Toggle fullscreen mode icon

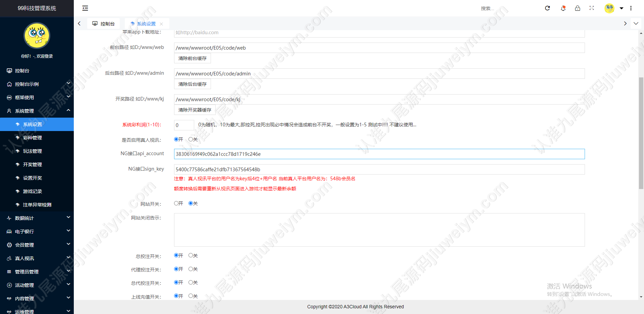point(592,8)
